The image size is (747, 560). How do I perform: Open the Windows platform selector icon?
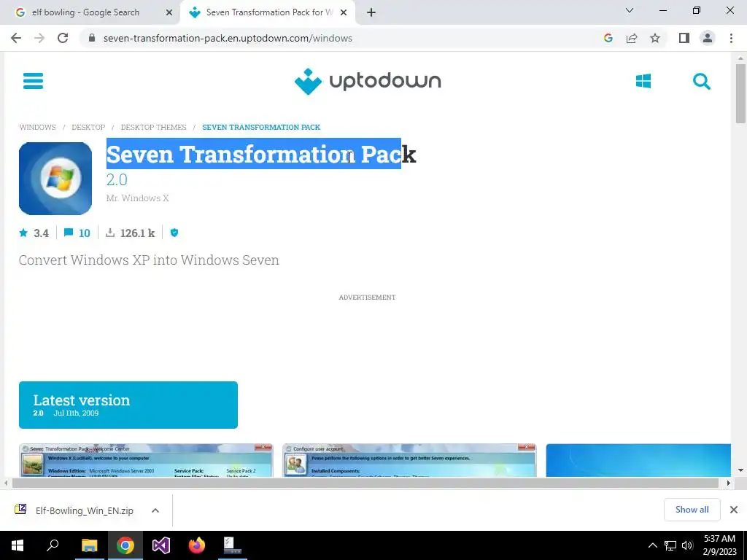pos(643,81)
